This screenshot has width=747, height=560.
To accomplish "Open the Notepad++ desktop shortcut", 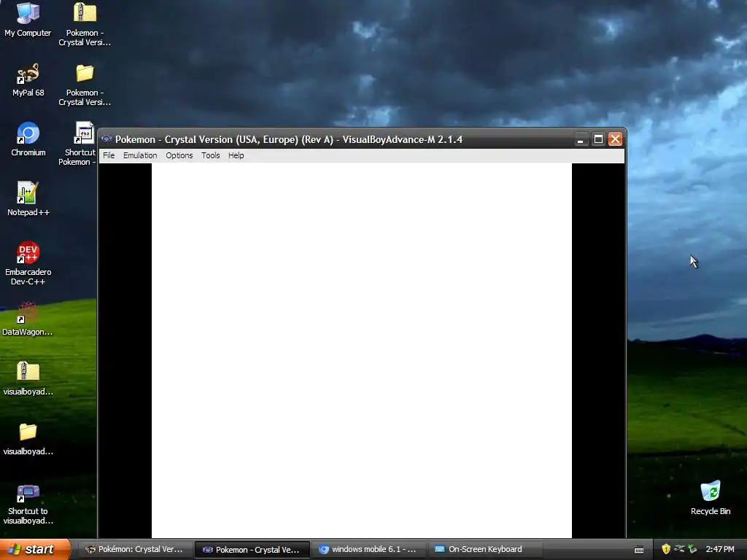I will pos(28,199).
